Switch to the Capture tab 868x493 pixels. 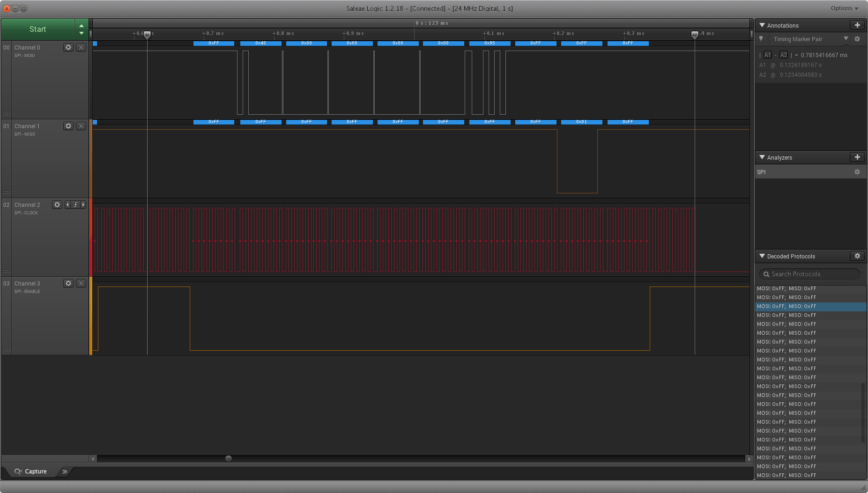coord(31,471)
